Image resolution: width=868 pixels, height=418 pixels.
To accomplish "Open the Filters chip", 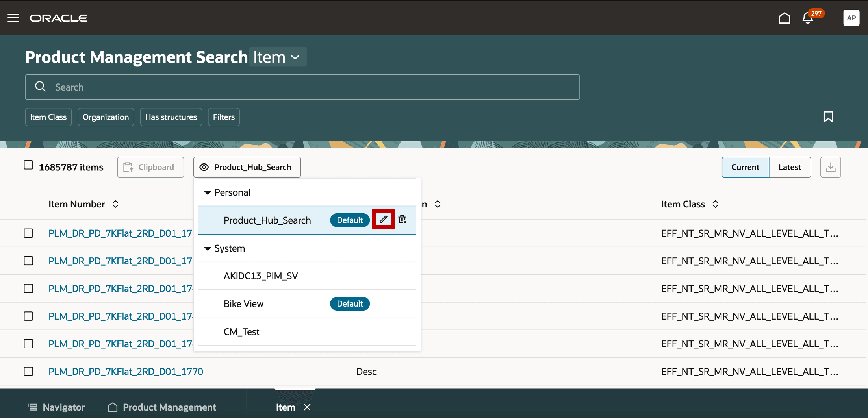I will [x=224, y=117].
